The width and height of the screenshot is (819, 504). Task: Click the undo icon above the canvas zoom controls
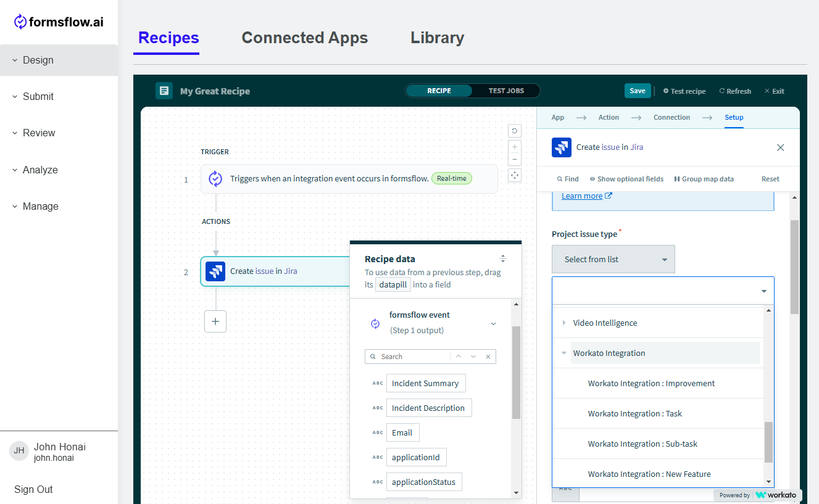[x=515, y=131]
